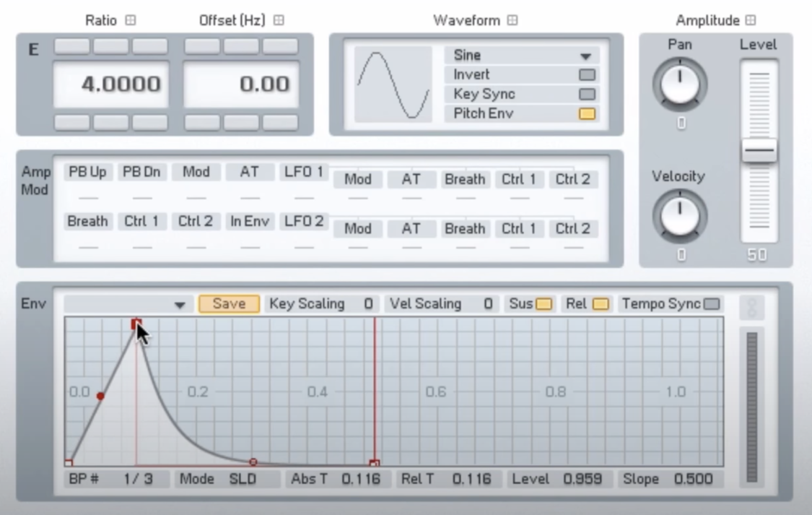The image size is (812, 515).
Task: Select the In Env modulation source
Action: [x=249, y=221]
